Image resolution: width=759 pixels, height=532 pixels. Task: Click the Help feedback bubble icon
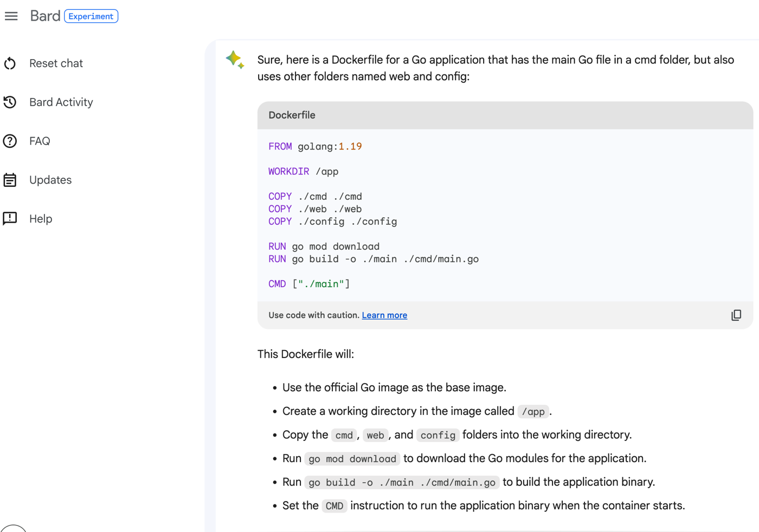(x=10, y=218)
